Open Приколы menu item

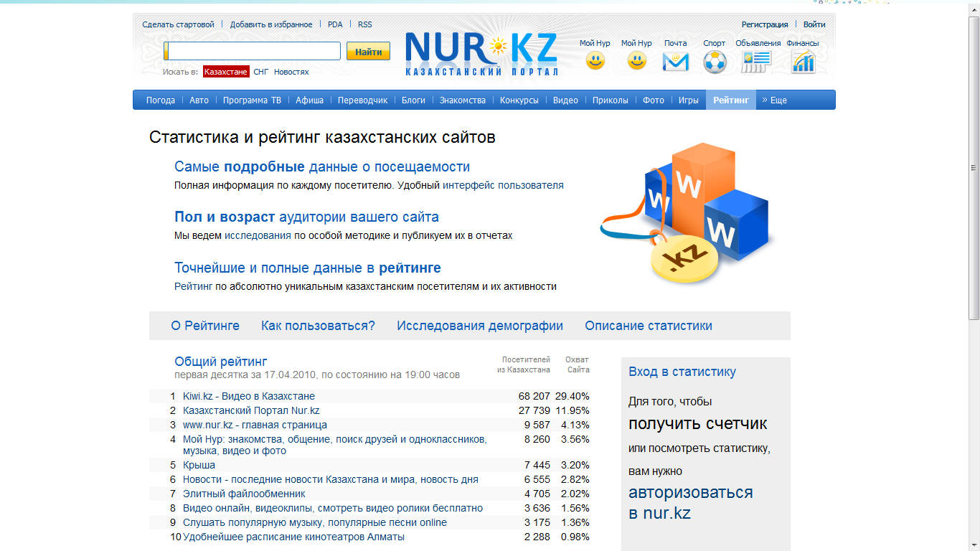(611, 100)
